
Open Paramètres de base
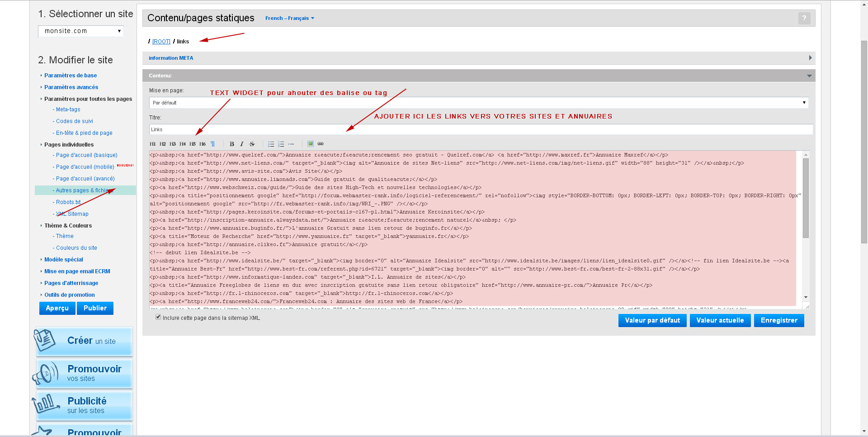click(x=71, y=75)
